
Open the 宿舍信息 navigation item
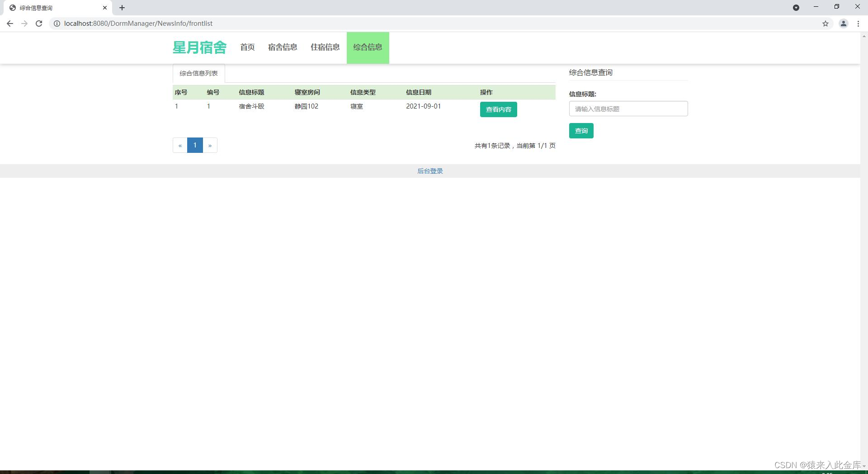point(283,47)
